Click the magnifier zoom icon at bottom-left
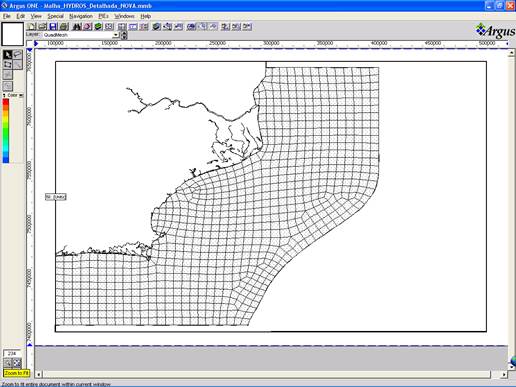This screenshot has height=387, width=516. coord(8,363)
